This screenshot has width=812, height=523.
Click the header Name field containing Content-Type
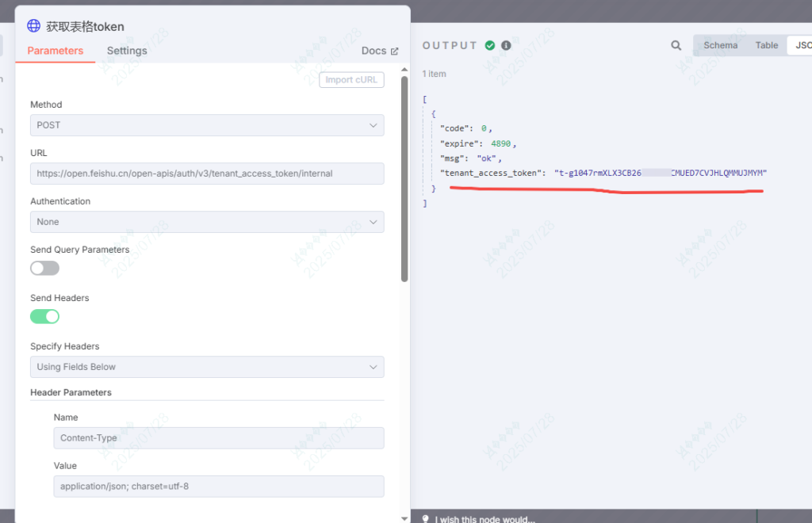click(218, 438)
